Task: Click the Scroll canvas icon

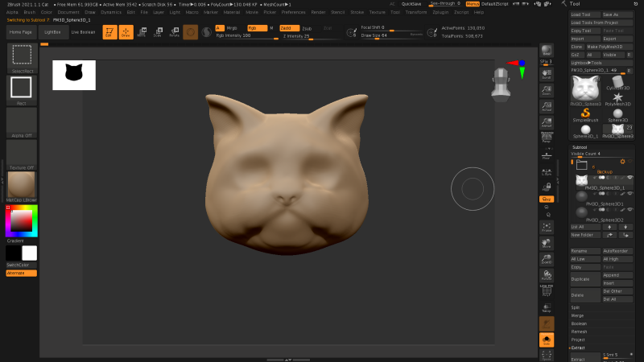Action: tap(547, 75)
